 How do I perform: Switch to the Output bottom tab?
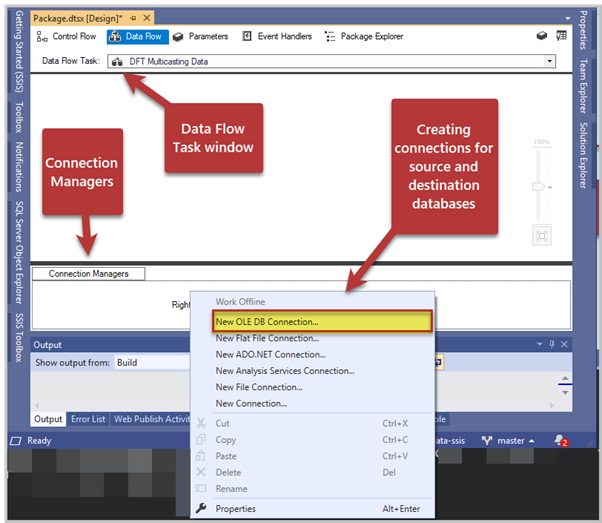pos(48,419)
